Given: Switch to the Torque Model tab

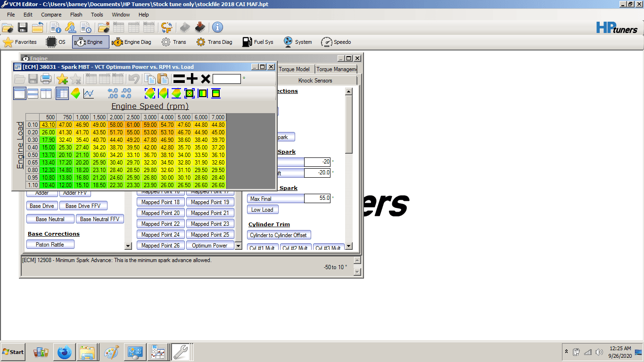Looking at the screenshot, I should [294, 69].
